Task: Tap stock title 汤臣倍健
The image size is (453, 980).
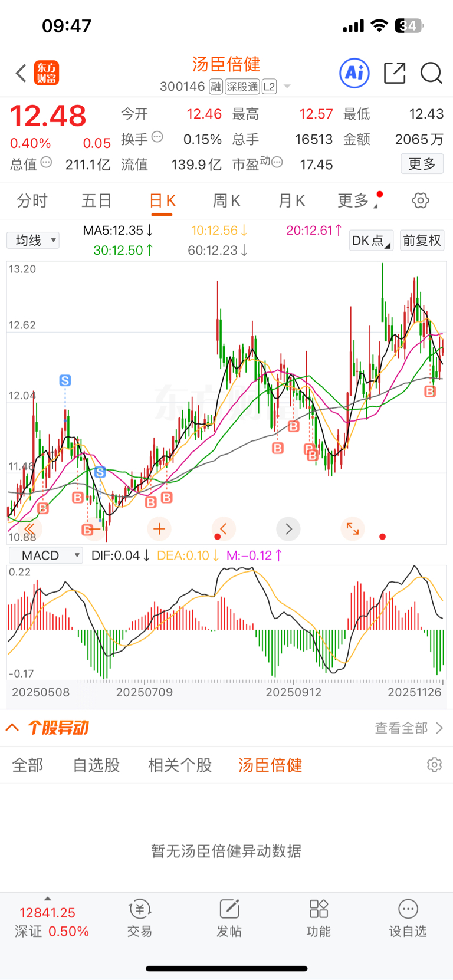Action: [x=226, y=64]
